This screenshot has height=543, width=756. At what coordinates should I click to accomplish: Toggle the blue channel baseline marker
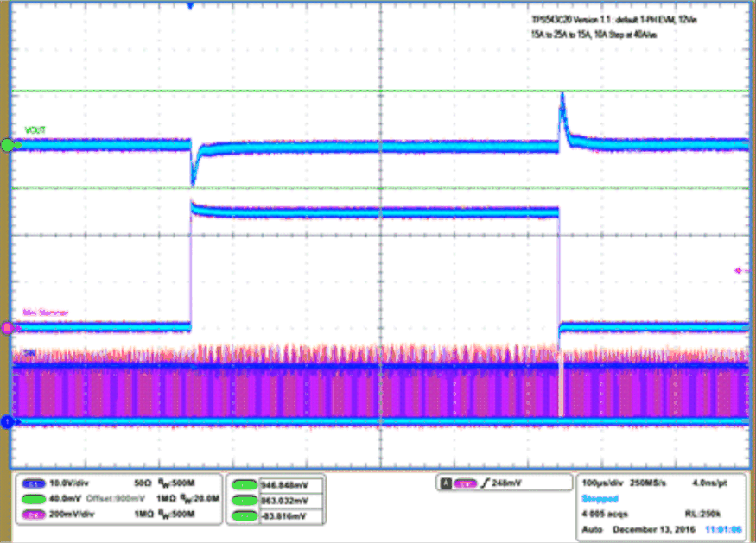[x=6, y=422]
